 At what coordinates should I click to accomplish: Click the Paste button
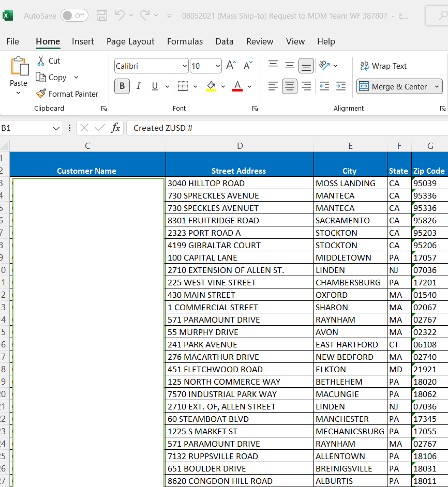pos(19,67)
